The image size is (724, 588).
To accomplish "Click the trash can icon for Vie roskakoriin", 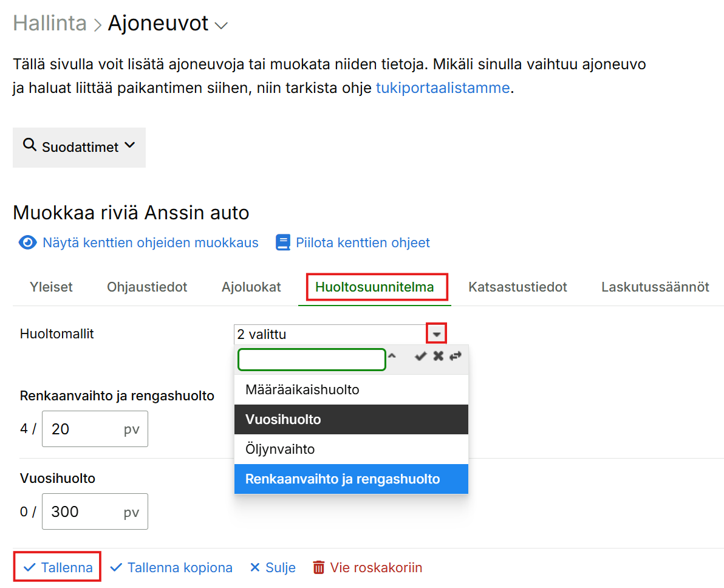I will tap(319, 567).
